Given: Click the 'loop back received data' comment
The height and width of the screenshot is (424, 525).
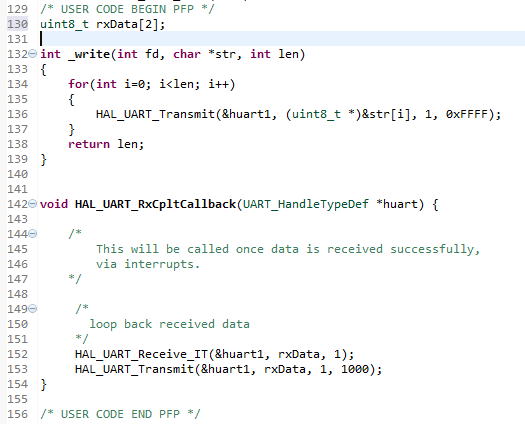Looking at the screenshot, I should click(169, 324).
